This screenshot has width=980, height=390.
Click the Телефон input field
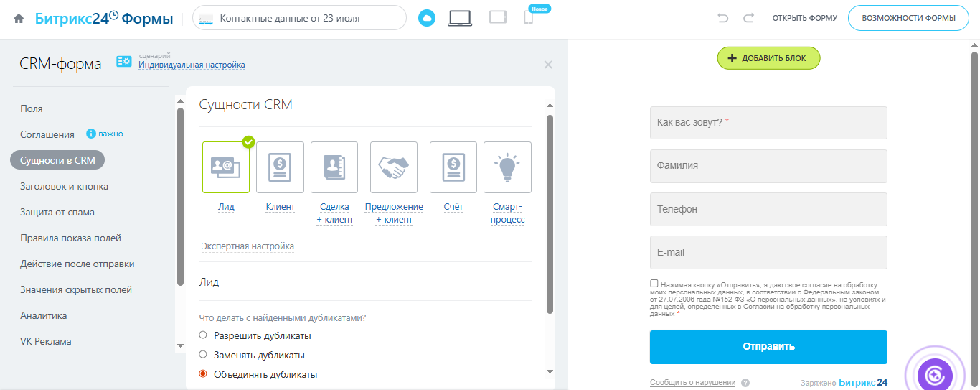768,209
